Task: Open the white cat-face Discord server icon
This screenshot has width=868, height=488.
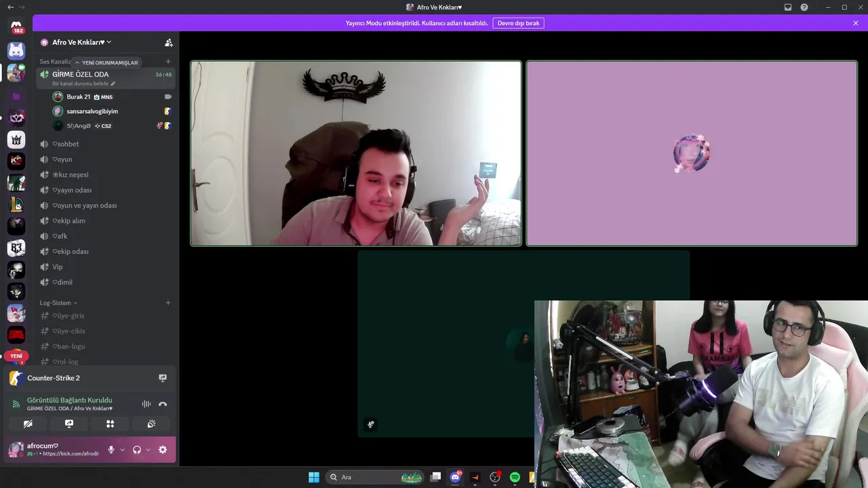Action: (x=16, y=50)
